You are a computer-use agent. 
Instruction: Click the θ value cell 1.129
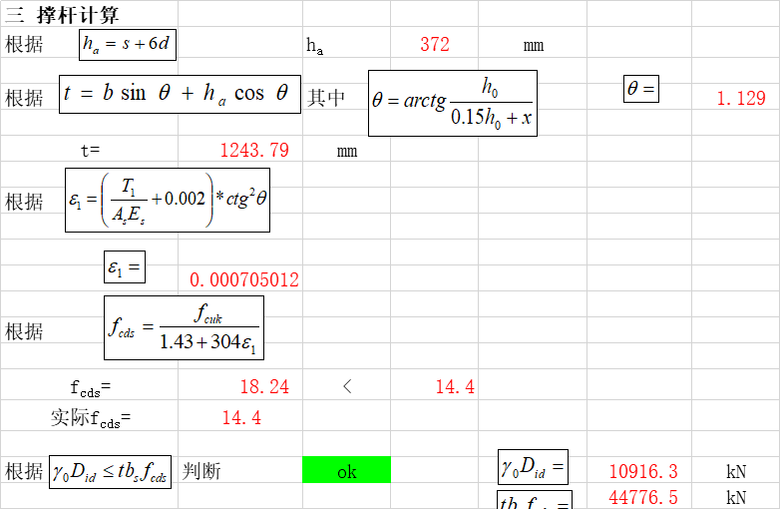click(x=741, y=98)
